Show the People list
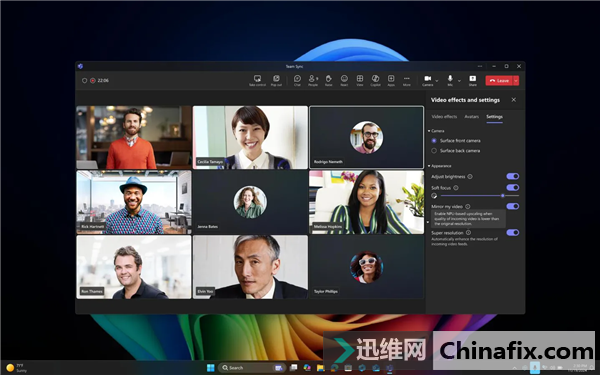This screenshot has height=375, width=600. pos(313,80)
